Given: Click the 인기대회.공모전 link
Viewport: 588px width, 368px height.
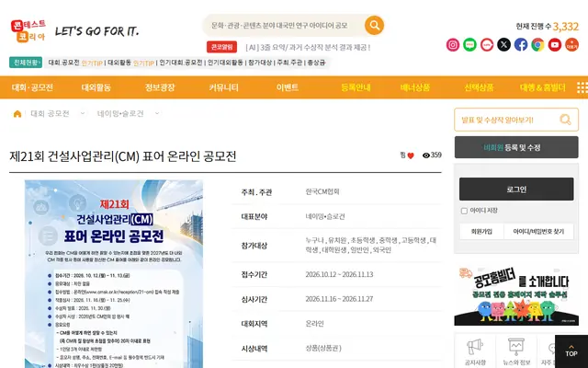Looking at the screenshot, I should pyautogui.click(x=181, y=63).
